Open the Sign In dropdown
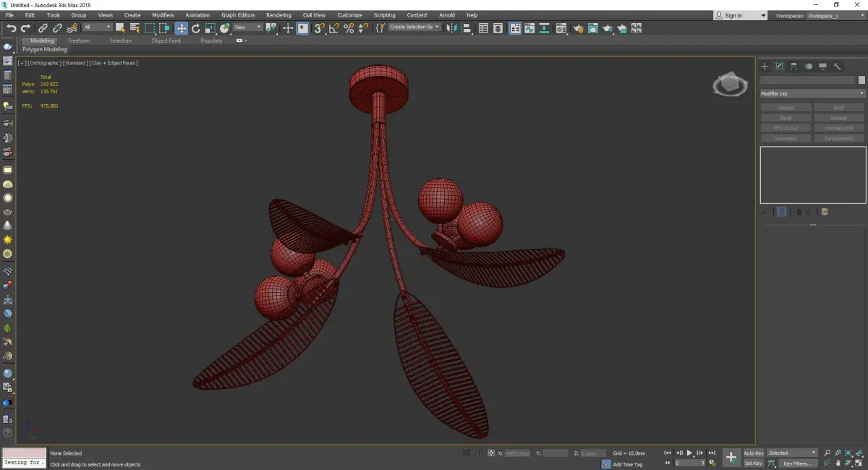Screen dimensions: 868x470 point(740,15)
